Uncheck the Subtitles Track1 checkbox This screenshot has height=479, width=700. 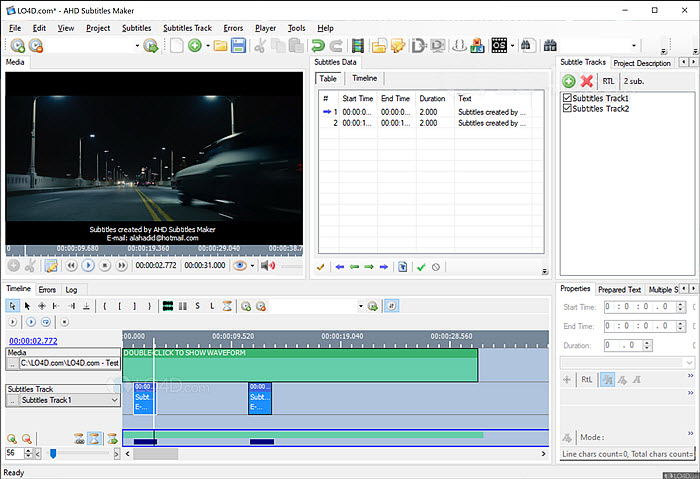pos(567,98)
